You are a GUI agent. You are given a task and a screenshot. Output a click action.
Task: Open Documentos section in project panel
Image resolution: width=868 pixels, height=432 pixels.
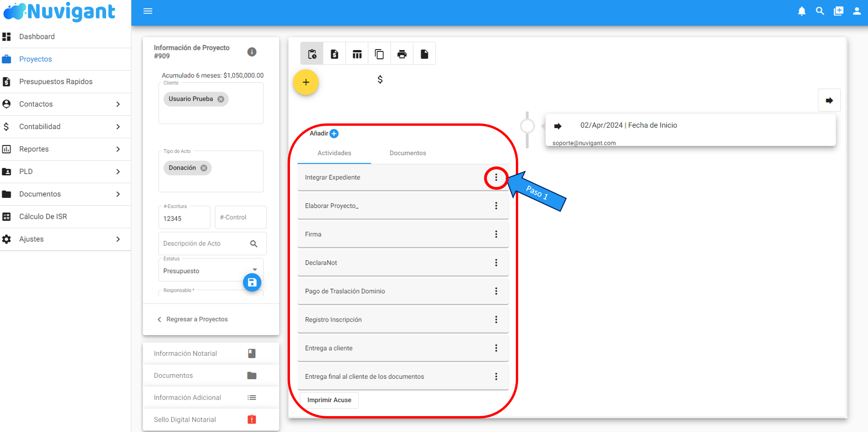(211, 375)
